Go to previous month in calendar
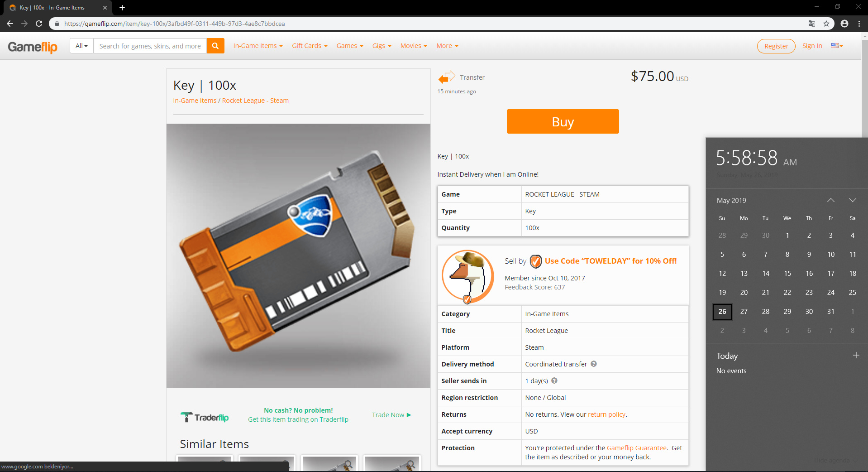Viewport: 868px width, 472px height. [x=831, y=200]
